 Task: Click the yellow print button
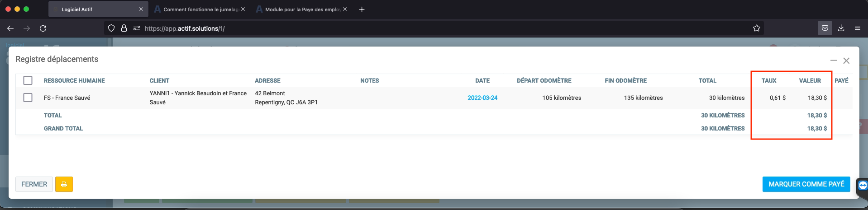click(x=64, y=184)
